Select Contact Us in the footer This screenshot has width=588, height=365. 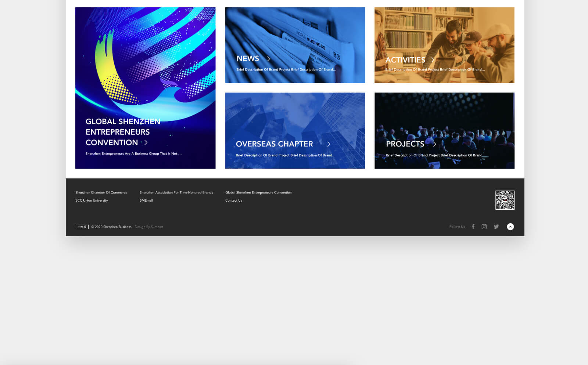233,200
